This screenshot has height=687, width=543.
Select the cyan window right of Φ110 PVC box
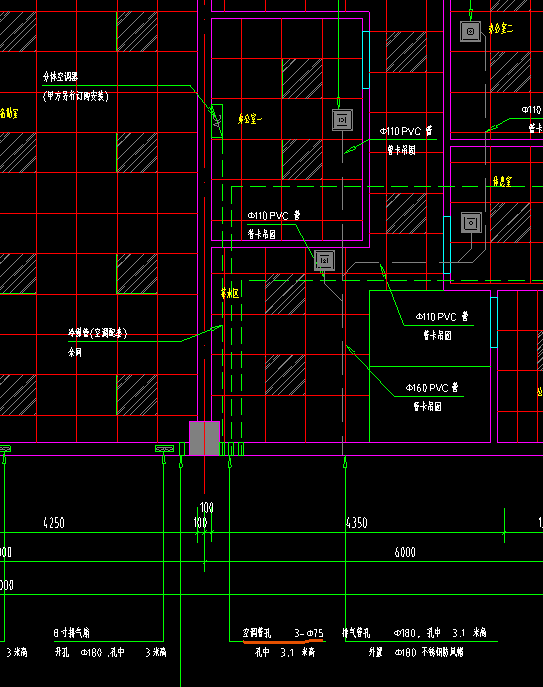(x=494, y=322)
